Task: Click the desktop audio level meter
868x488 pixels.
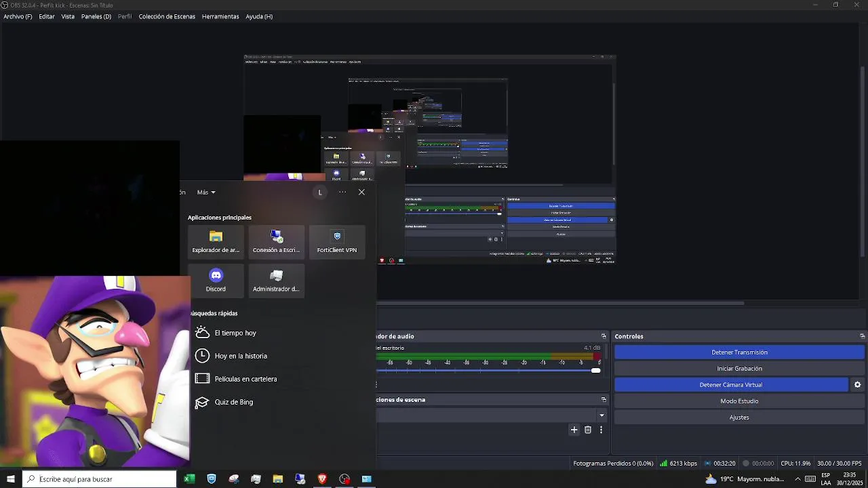Action: (488, 356)
